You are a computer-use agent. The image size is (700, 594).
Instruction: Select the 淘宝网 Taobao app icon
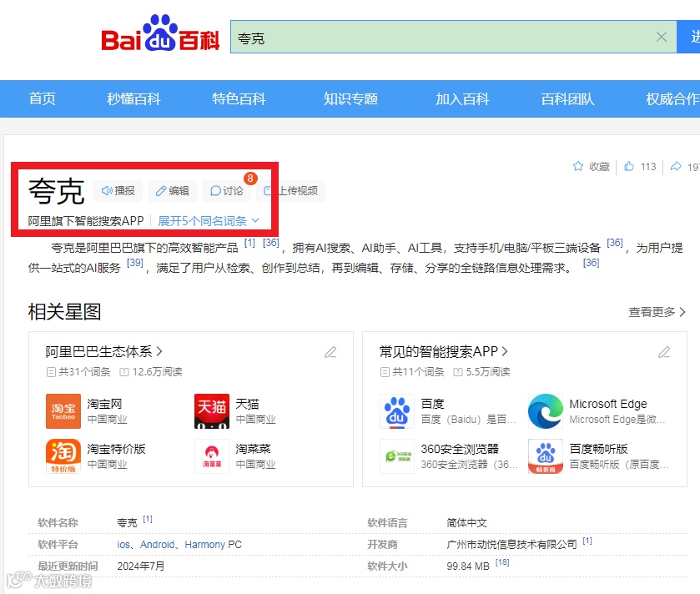[63, 411]
